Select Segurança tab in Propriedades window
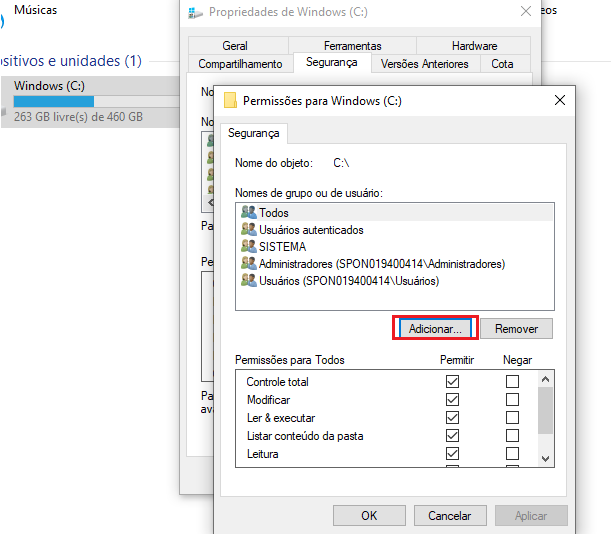611x534 pixels. click(x=332, y=62)
